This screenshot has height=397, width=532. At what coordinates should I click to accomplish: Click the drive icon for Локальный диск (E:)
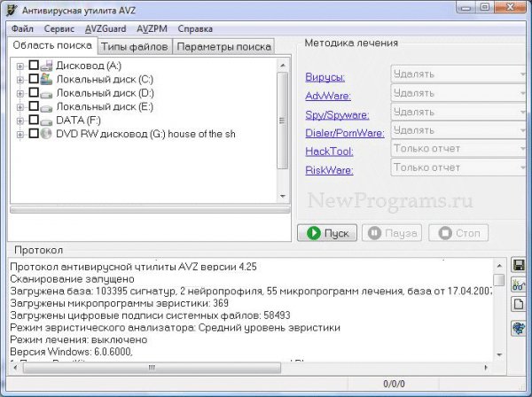pyautogui.click(x=46, y=108)
